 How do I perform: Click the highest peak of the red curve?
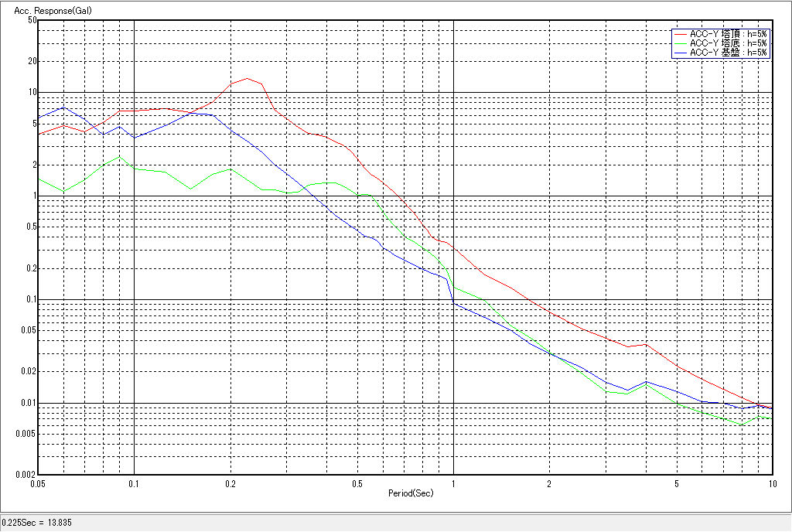pyautogui.click(x=247, y=78)
